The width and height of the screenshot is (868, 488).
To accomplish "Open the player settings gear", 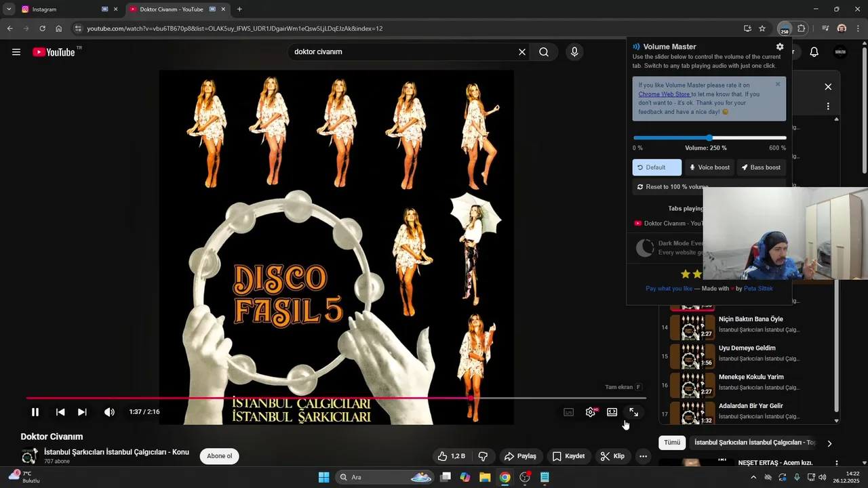I will pyautogui.click(x=591, y=412).
